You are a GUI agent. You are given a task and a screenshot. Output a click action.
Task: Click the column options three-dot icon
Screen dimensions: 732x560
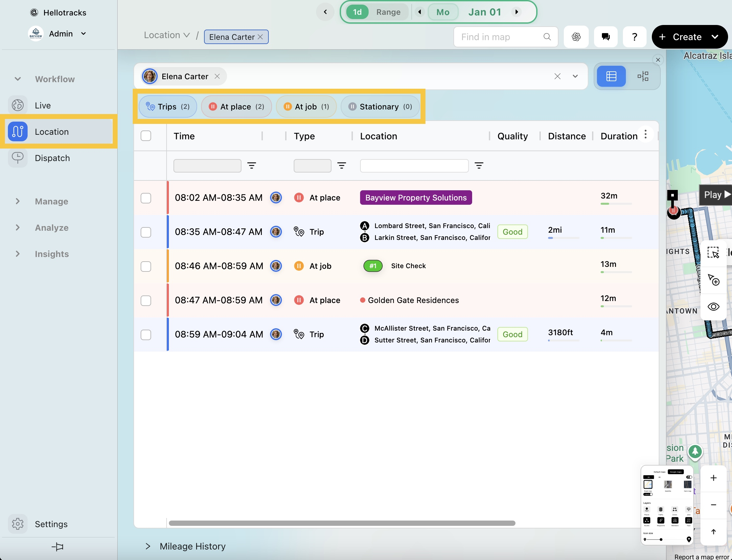[x=645, y=134]
